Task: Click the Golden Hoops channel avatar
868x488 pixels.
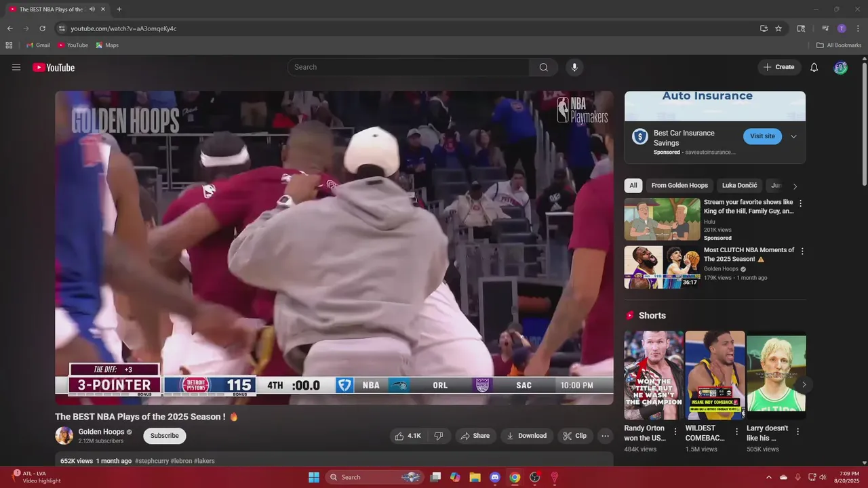Action: pos(64,436)
